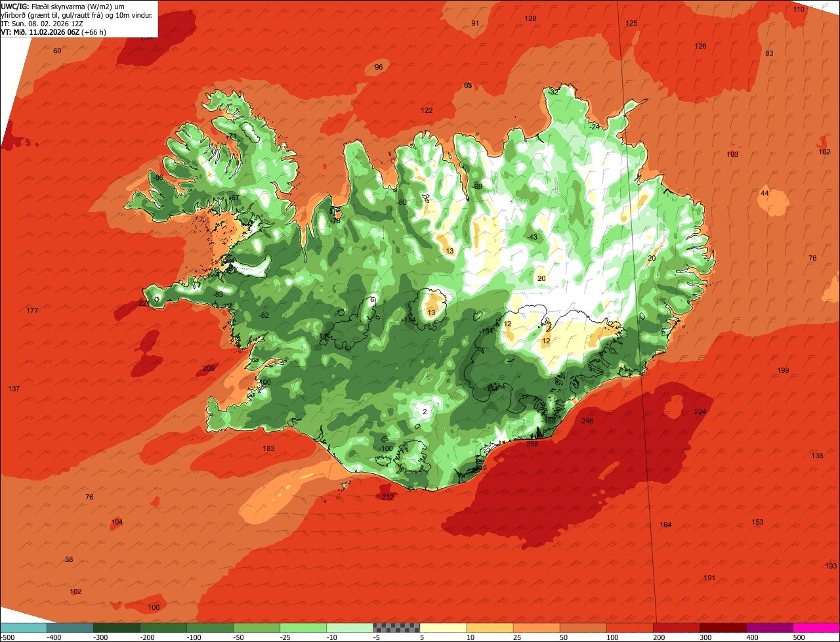Click the map value '110' in the top right
This screenshot has width=840, height=642.
click(x=799, y=10)
